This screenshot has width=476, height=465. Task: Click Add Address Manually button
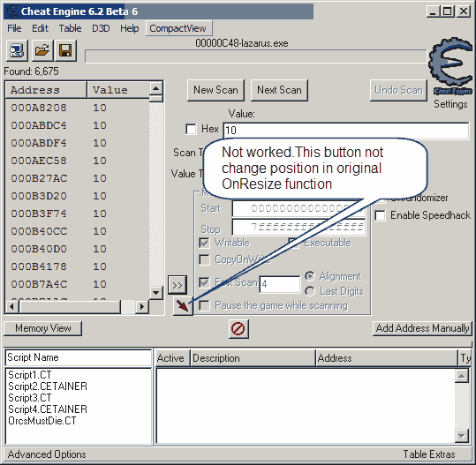click(422, 328)
